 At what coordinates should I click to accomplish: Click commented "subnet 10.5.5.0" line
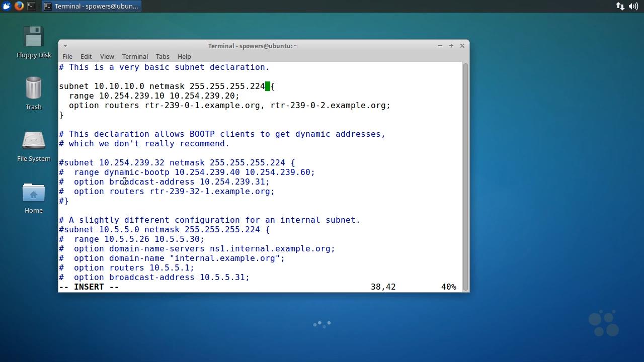click(x=165, y=230)
